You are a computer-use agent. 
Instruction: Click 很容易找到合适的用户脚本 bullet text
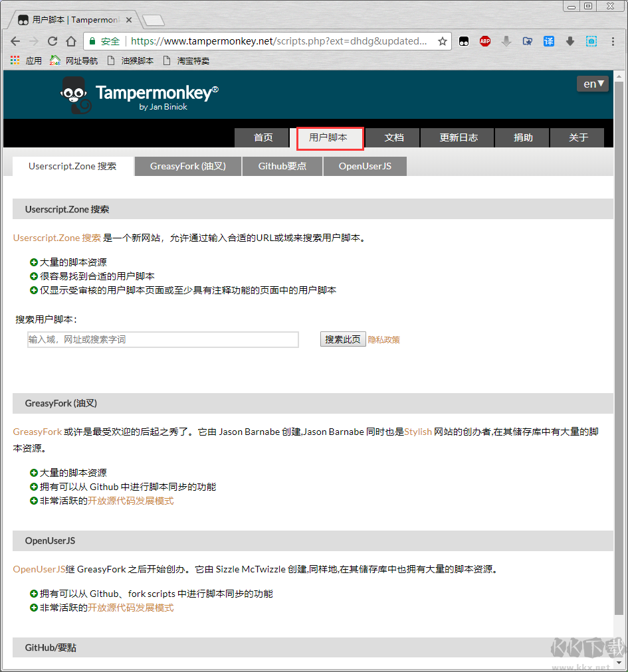tap(97, 276)
